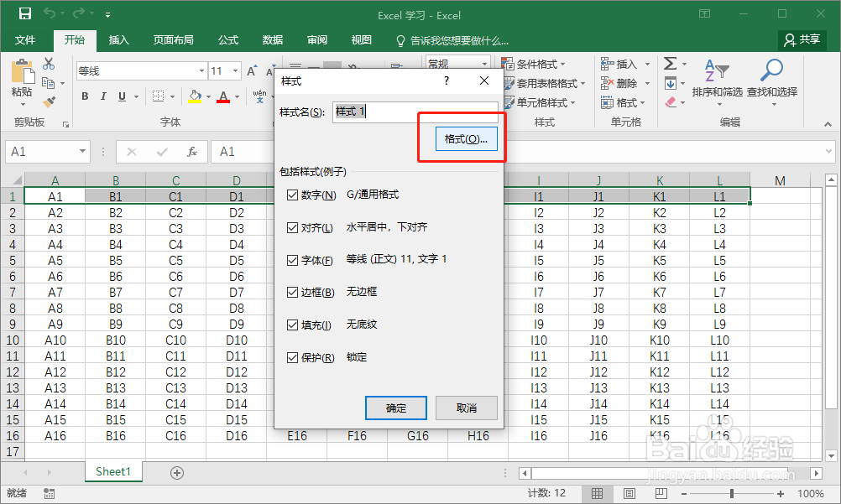The width and height of the screenshot is (841, 504).
Task: Open 套用表格格式 dropdown
Action: 544,84
